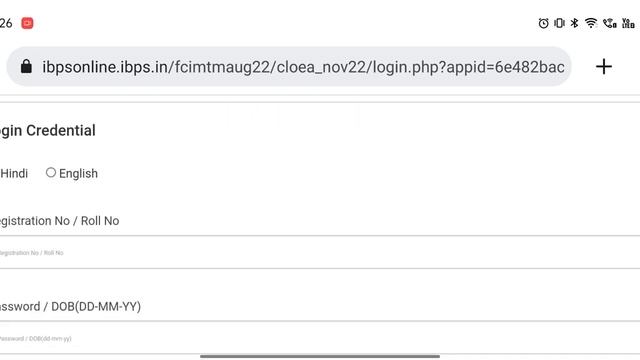Tap the Wi-Fi signal status icon
Screen dimensions: 640x360
(x=591, y=23)
